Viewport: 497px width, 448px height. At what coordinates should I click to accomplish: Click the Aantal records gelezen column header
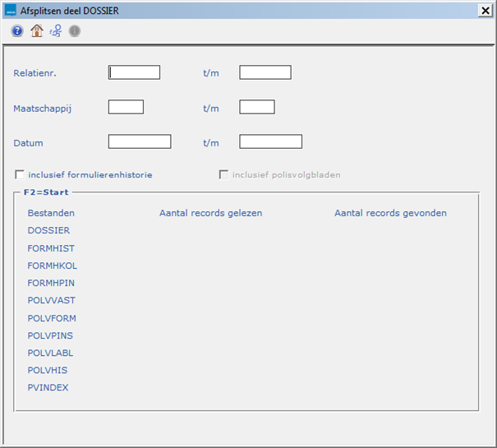210,213
